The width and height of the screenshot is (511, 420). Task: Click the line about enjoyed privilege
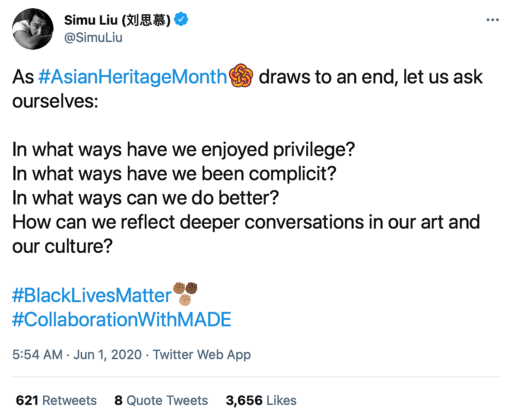coord(184,150)
